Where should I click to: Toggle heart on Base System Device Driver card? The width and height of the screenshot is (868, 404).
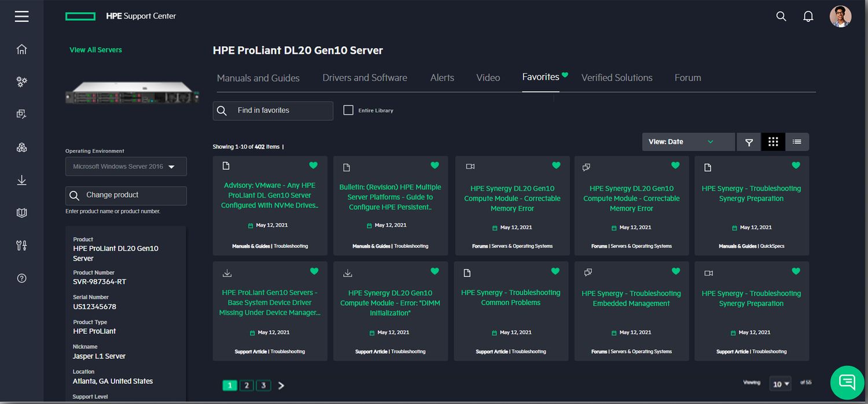314,271
